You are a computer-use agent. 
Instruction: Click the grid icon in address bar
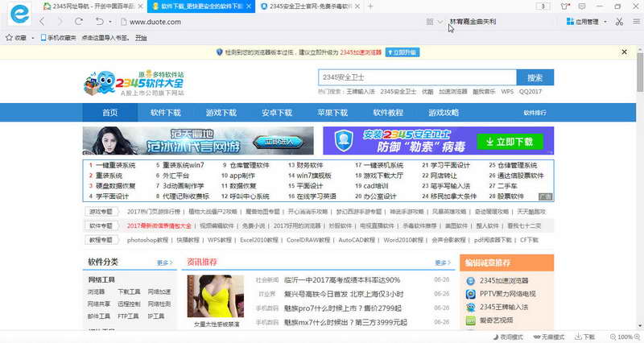430,22
